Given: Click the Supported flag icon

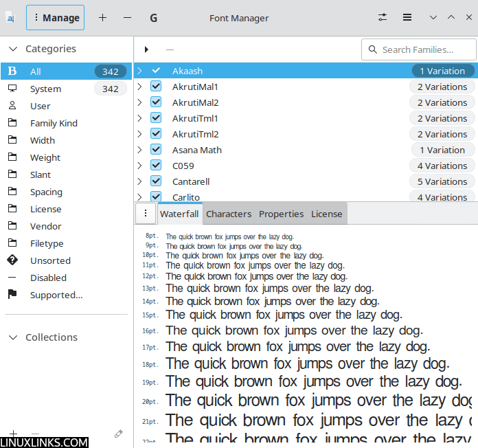Looking at the screenshot, I should (x=12, y=294).
